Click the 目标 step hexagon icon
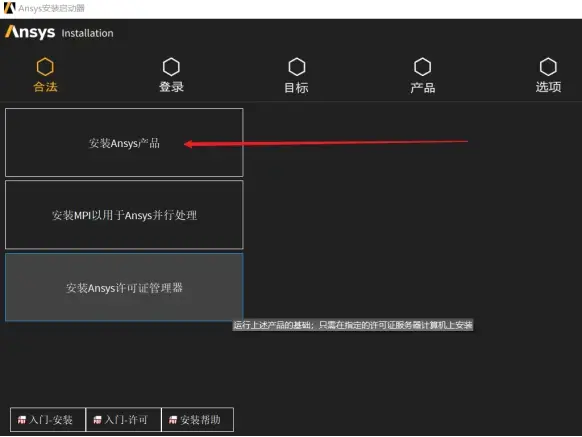The width and height of the screenshot is (582, 437). (x=297, y=67)
